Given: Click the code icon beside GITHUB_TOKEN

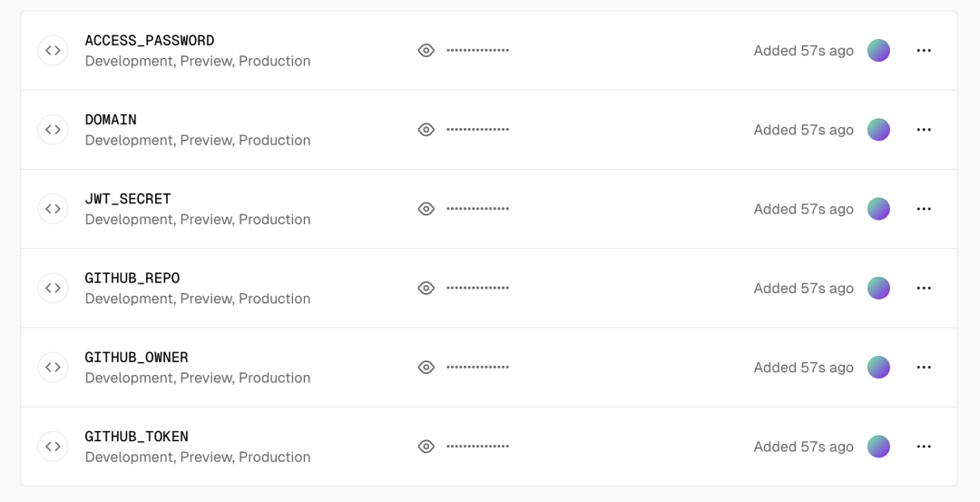Looking at the screenshot, I should click(54, 447).
